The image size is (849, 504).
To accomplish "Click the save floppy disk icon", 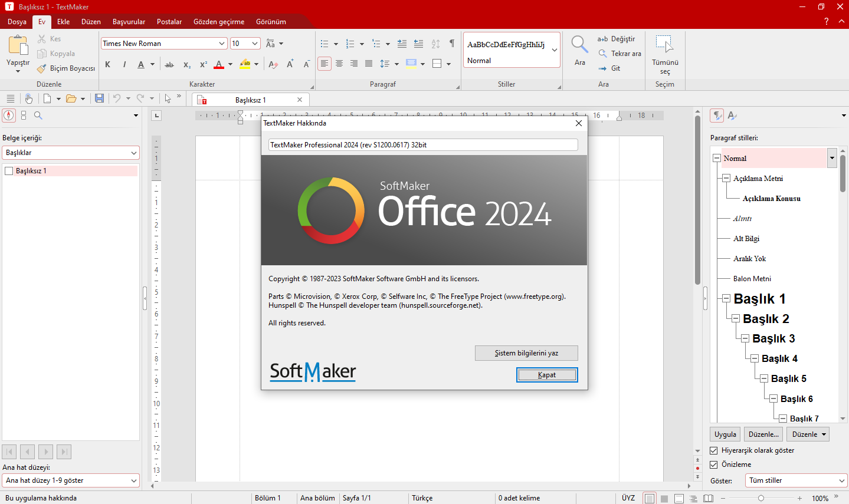I will pos(100,98).
